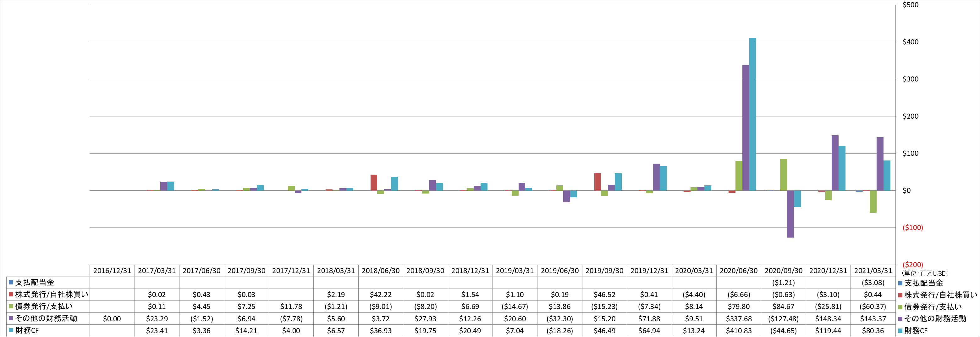Select the $71.88 cell
This screenshot has height=337, width=980.
tap(649, 319)
